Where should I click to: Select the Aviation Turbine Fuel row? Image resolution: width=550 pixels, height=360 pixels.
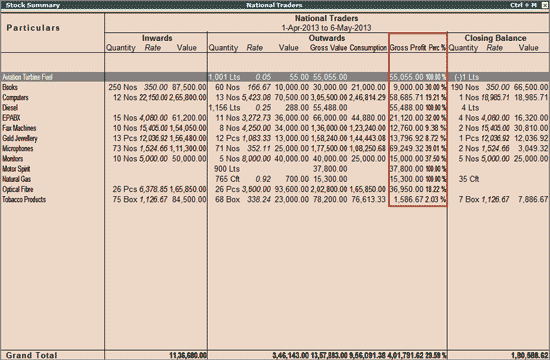pos(275,77)
